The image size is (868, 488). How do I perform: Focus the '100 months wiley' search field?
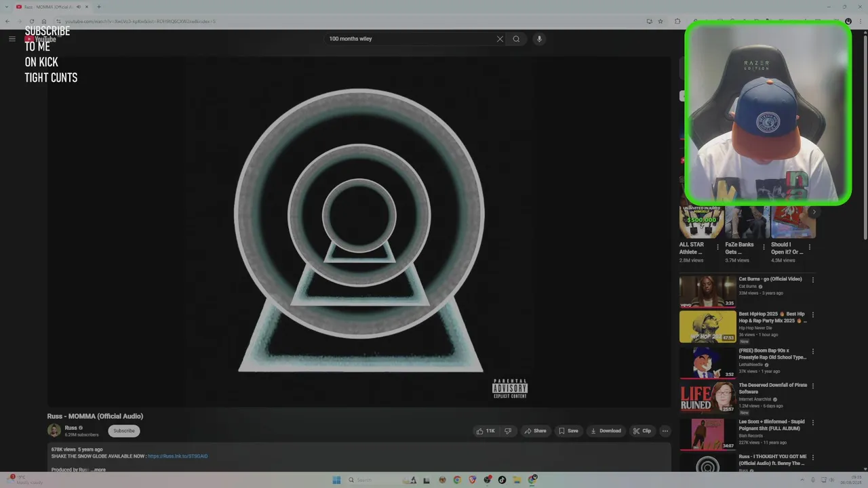(410, 39)
